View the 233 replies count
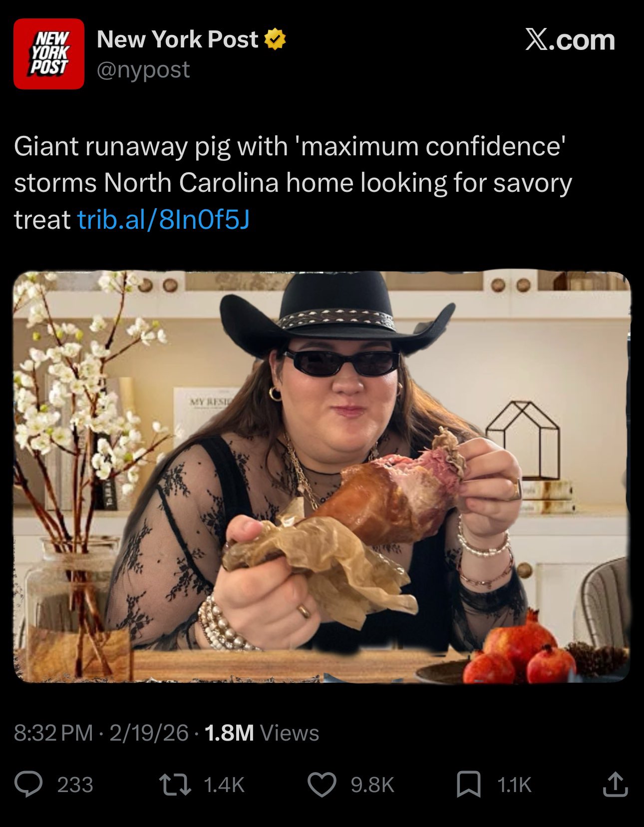Image resolution: width=644 pixels, height=827 pixels. 75,785
